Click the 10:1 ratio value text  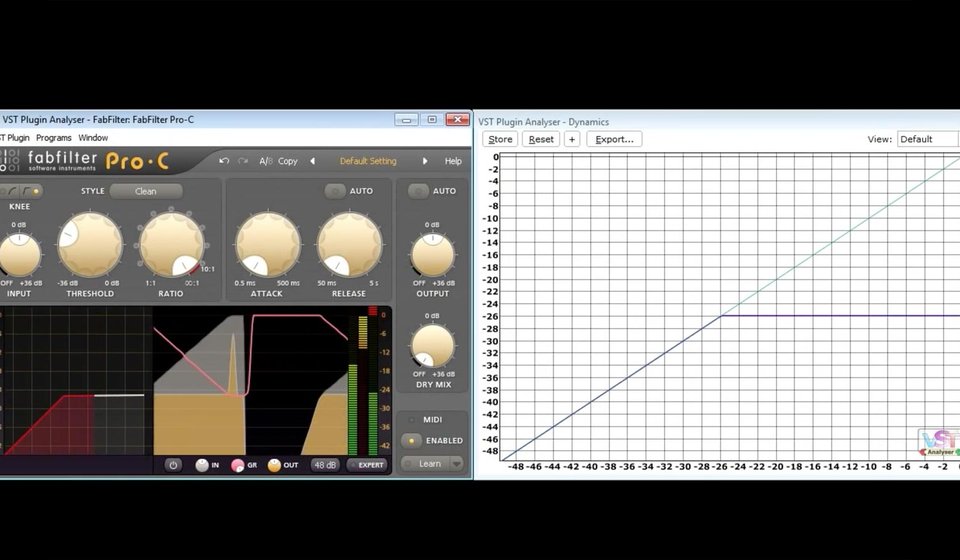tap(208, 269)
